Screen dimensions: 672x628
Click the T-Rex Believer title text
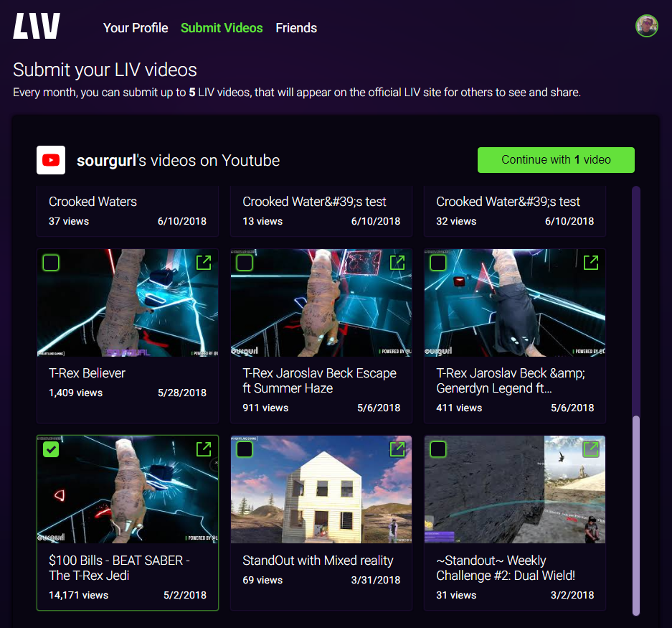[87, 373]
